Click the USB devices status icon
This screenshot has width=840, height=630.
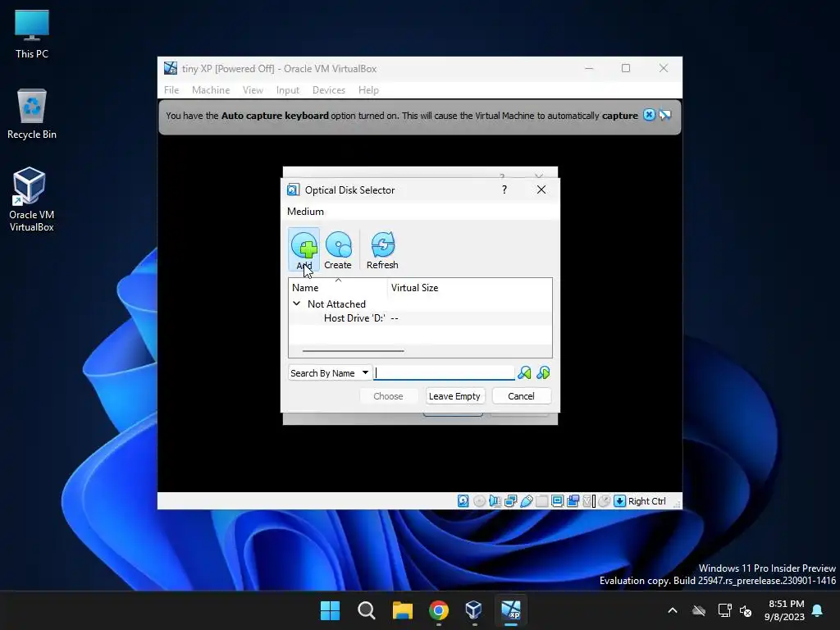(526, 501)
